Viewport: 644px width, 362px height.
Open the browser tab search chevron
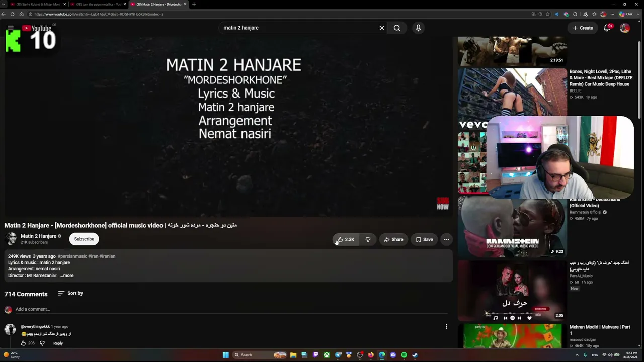[x=5, y=4]
